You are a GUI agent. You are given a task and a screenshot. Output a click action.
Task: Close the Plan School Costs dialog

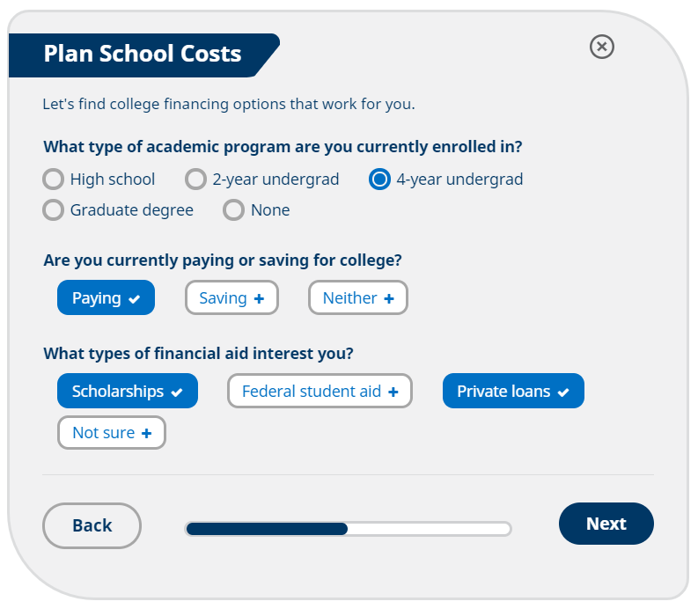coord(601,47)
